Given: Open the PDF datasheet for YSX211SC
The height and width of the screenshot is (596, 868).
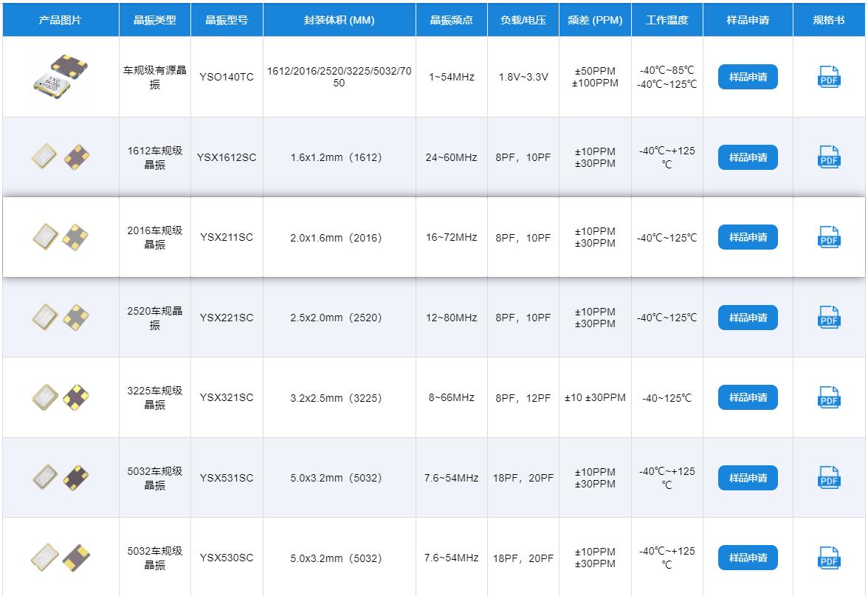Looking at the screenshot, I should point(829,237).
